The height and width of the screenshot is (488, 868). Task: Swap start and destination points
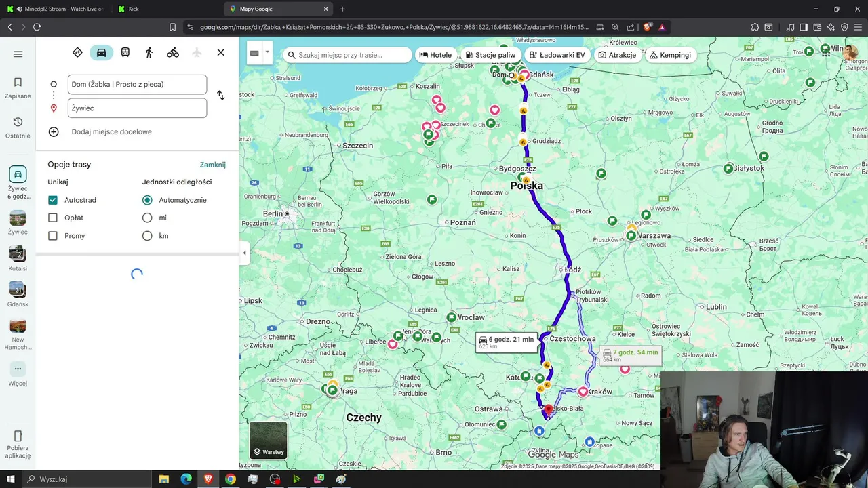220,96
